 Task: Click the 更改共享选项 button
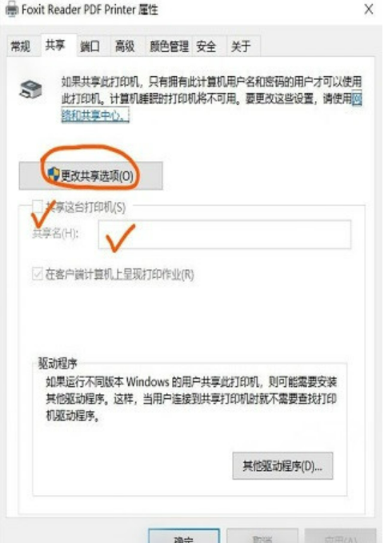(90, 175)
